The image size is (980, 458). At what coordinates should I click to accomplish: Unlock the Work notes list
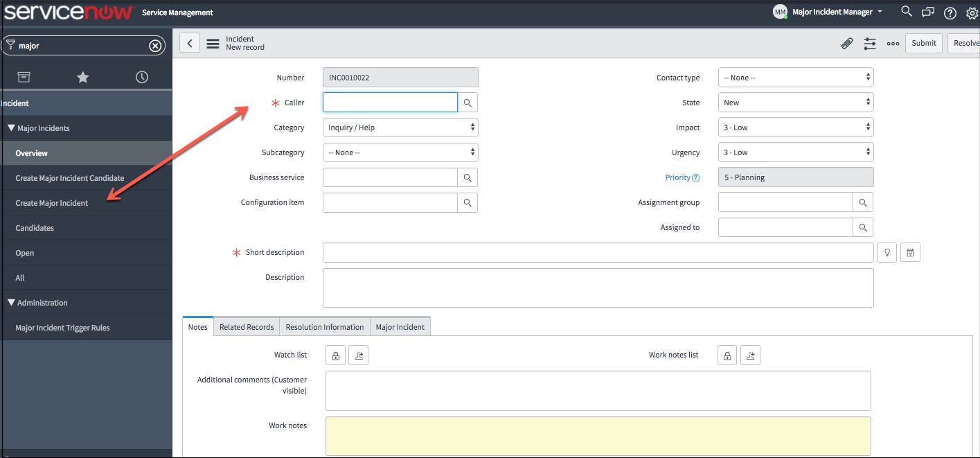point(727,354)
